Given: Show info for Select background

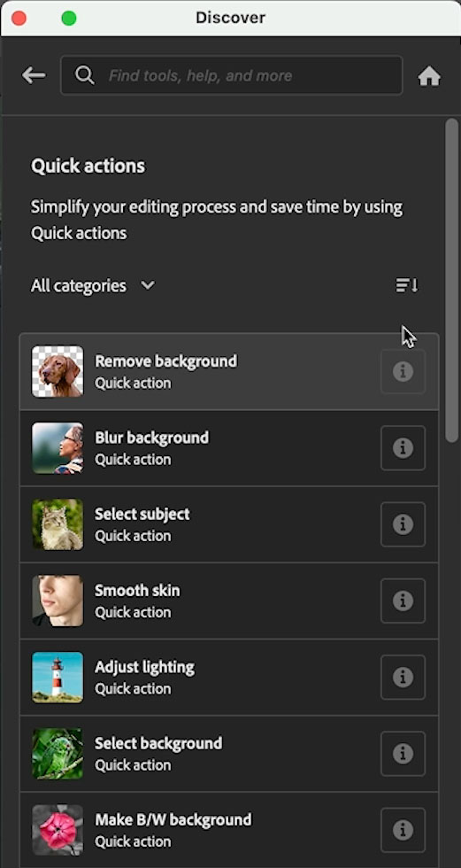Looking at the screenshot, I should pyautogui.click(x=403, y=754).
